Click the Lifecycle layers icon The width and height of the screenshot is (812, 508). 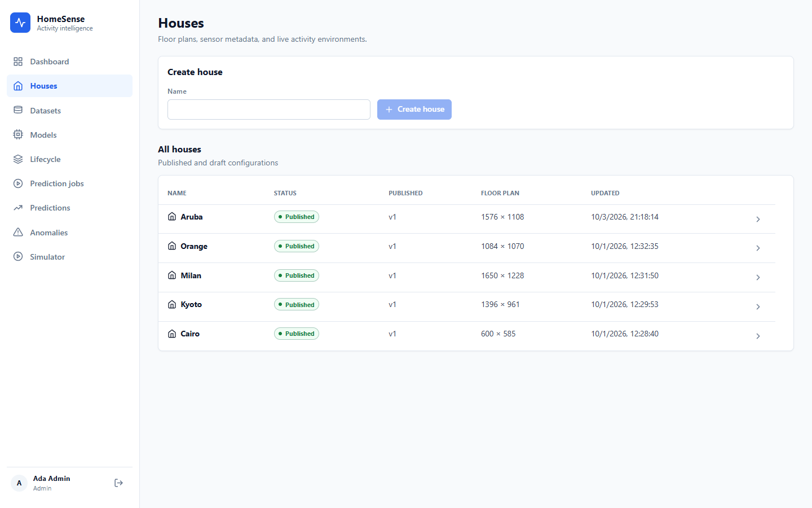(18, 159)
